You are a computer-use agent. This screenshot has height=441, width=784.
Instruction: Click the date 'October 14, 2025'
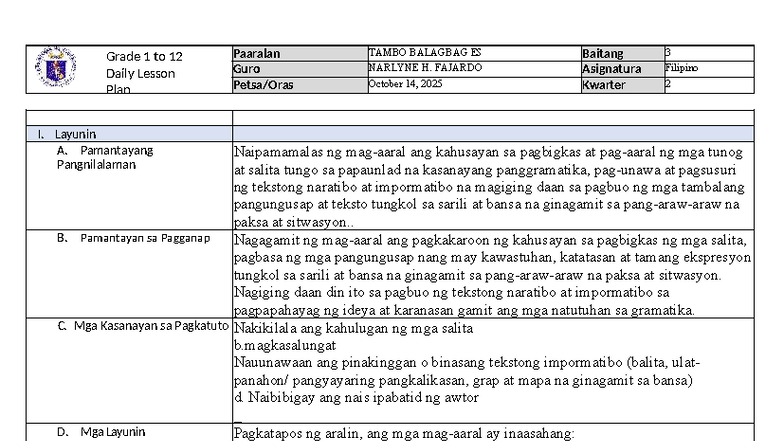tap(405, 84)
